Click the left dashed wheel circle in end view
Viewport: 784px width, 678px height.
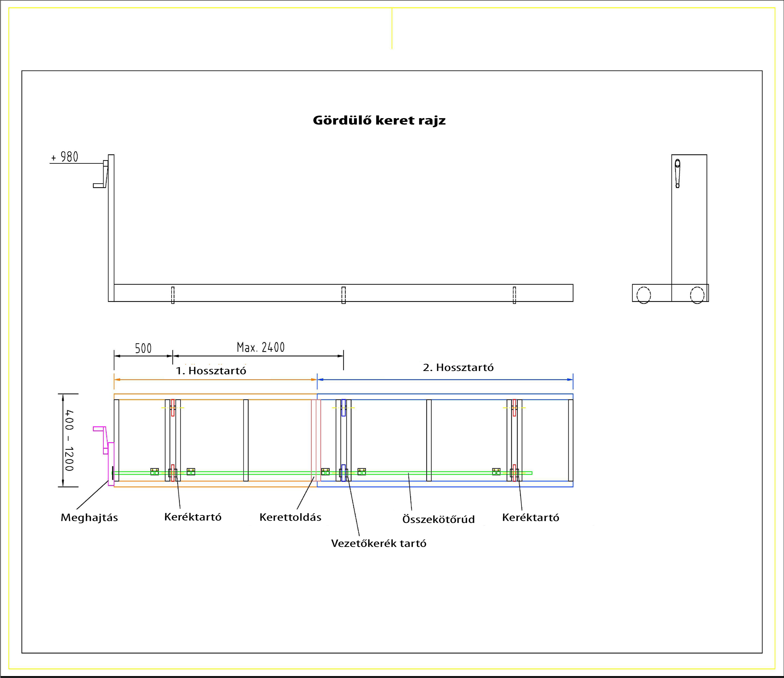644,295
